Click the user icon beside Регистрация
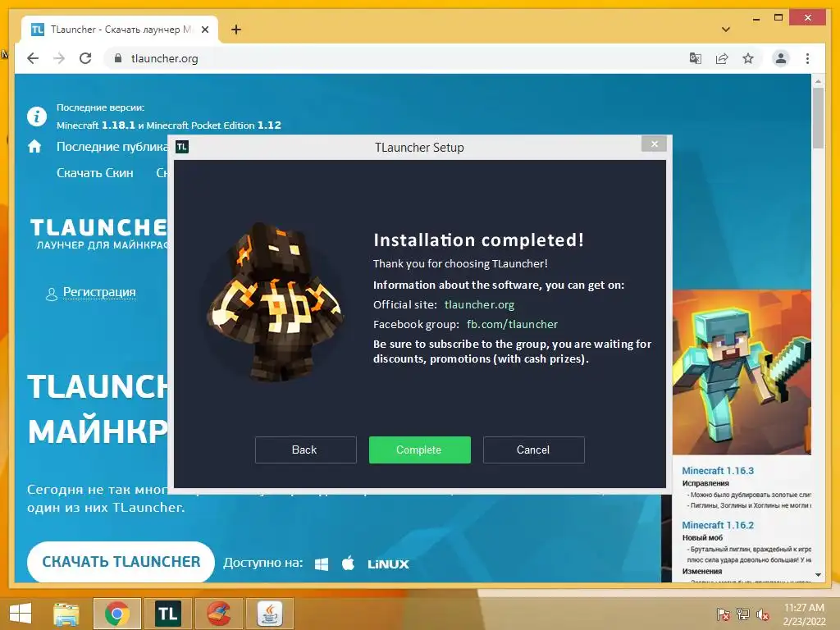The height and width of the screenshot is (630, 840). pos(52,294)
